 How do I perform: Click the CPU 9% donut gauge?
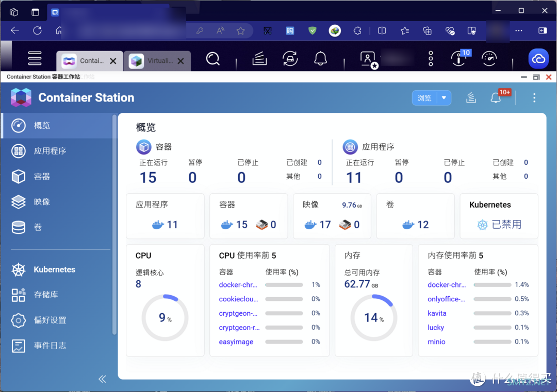pos(165,317)
